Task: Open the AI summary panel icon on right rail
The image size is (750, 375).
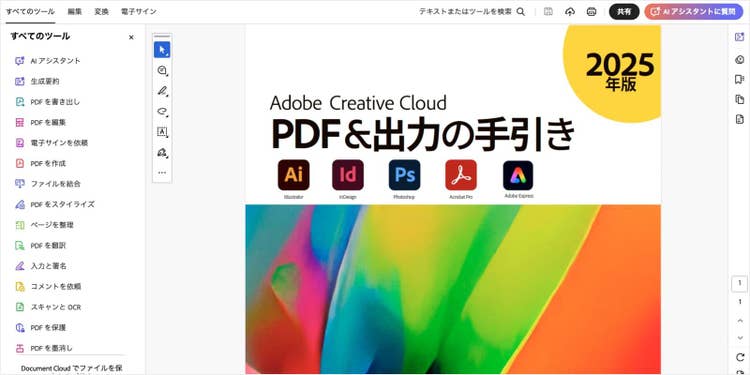Action: click(739, 37)
